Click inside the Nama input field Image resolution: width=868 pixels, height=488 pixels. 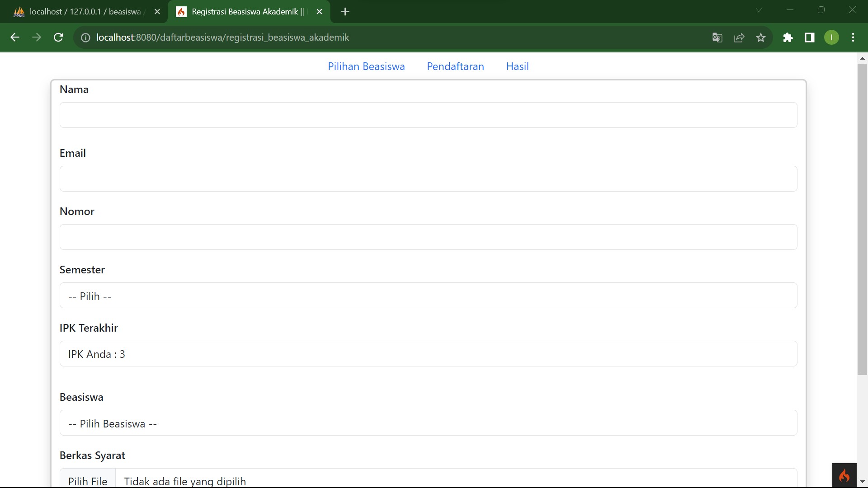428,115
